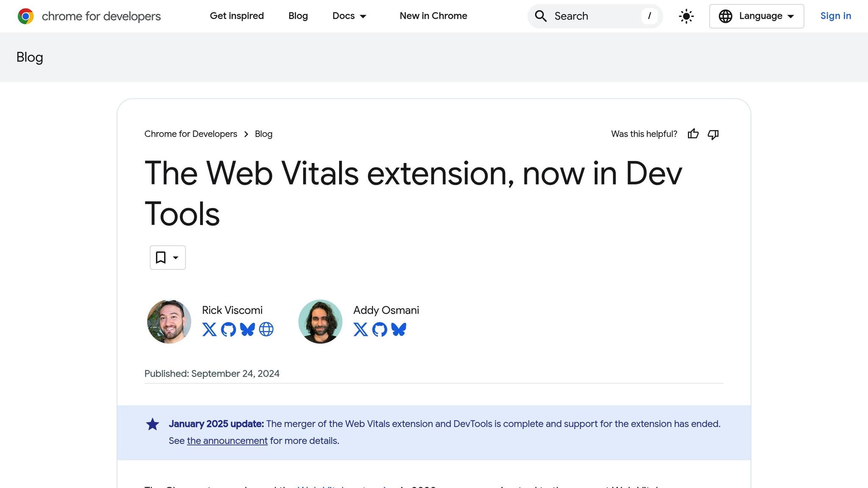
Task: Open Rick Viscomi's Bluesky butterfly icon
Action: tap(248, 329)
